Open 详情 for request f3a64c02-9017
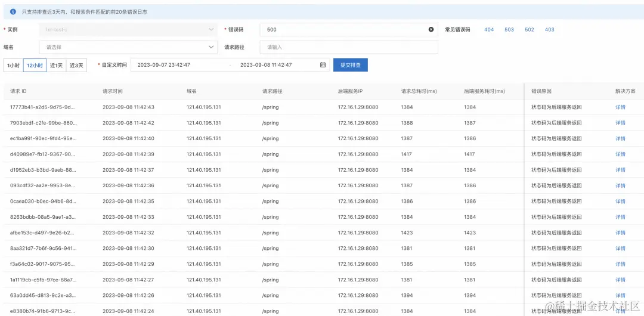644x316 pixels. [x=620, y=264]
